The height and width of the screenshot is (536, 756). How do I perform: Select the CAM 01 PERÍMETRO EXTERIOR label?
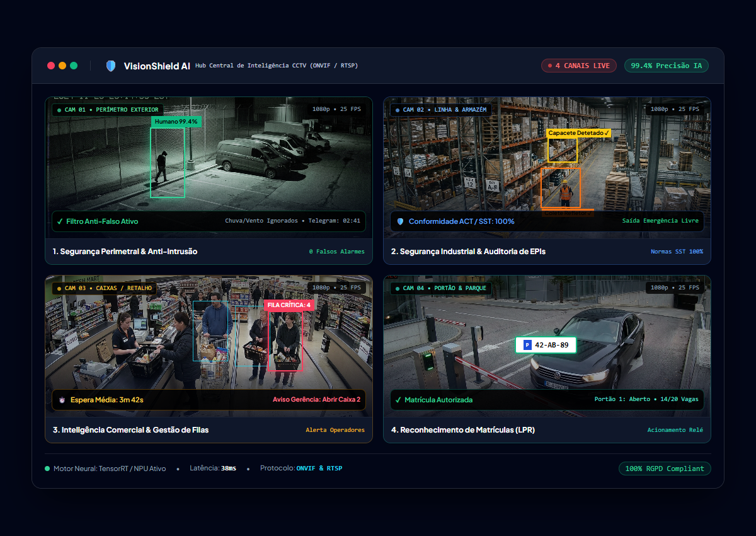coord(108,110)
